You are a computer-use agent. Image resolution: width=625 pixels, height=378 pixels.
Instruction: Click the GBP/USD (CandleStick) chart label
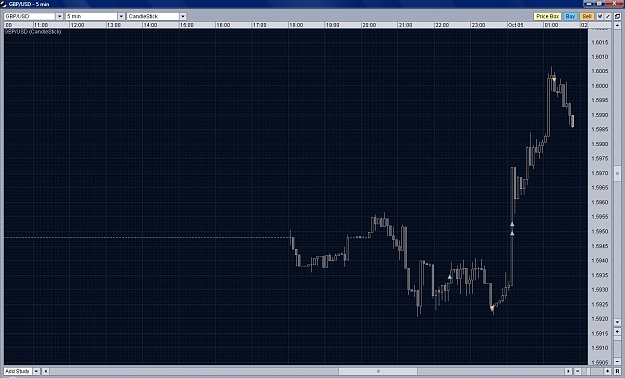[33, 32]
